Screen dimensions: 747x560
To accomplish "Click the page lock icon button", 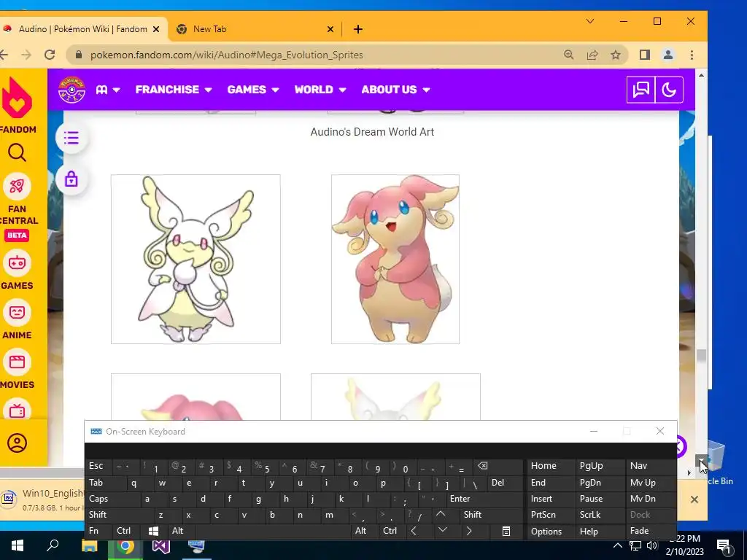I will tap(71, 179).
